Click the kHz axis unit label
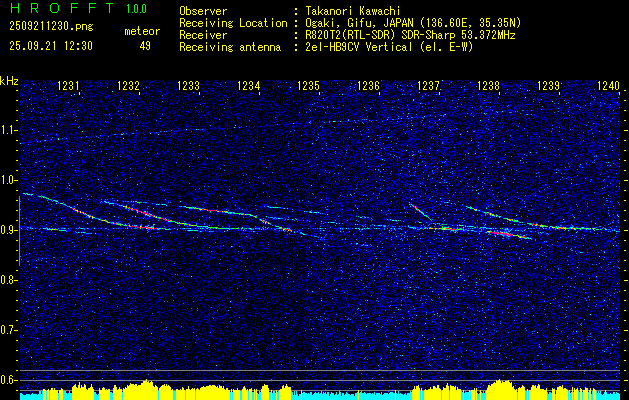The width and height of the screenshot is (629, 400). [9, 81]
